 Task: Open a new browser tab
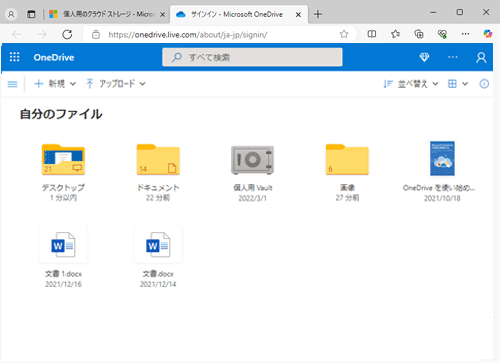coord(318,14)
